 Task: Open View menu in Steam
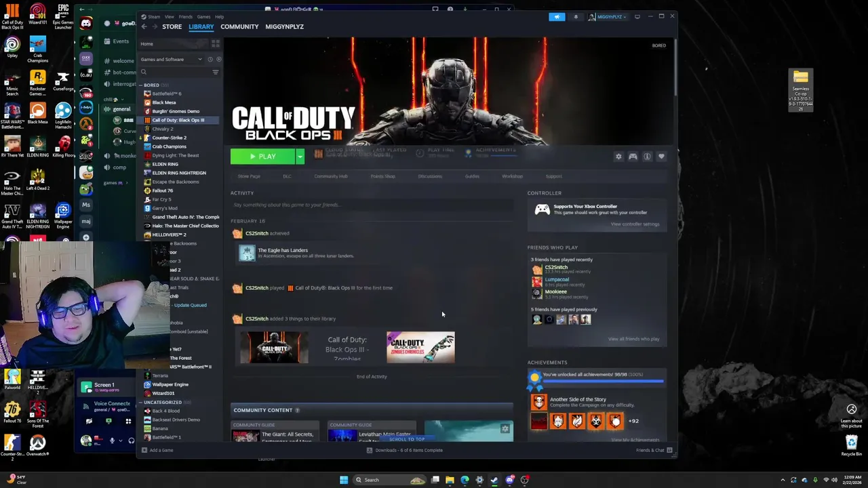click(170, 16)
